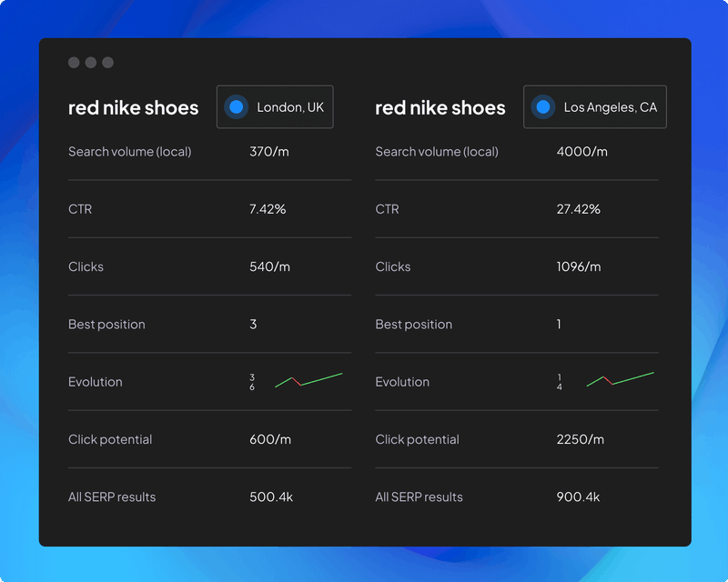Viewport: 728px width, 582px height.
Task: Click the Los Angeles Evolution sparkline chart
Action: coord(621,379)
